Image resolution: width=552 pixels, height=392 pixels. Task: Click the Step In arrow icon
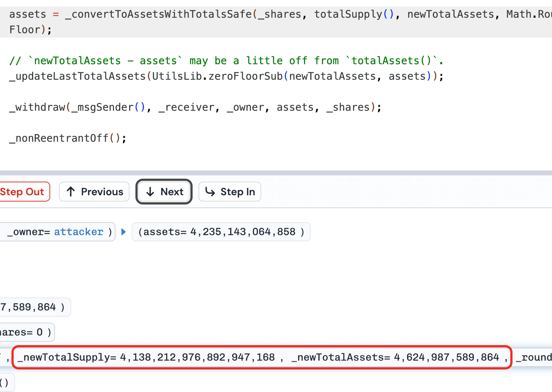coord(210,192)
